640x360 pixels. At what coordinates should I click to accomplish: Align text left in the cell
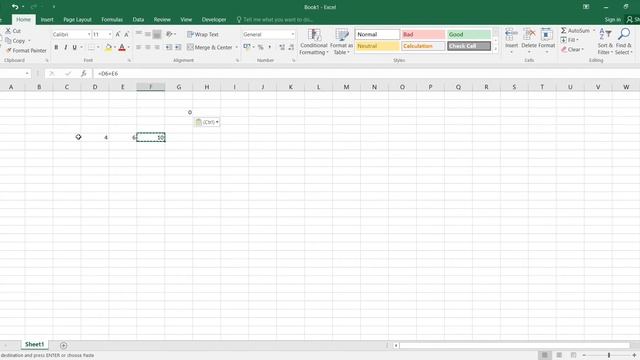pyautogui.click(x=139, y=47)
